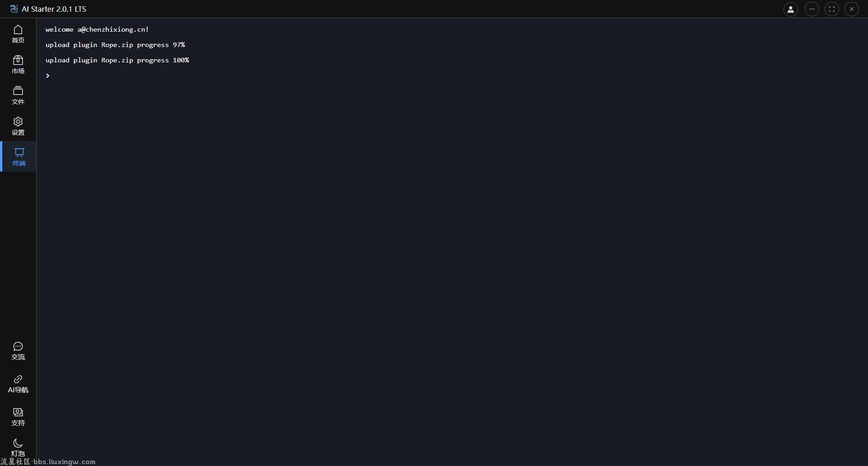Click the welcome a@chenzhixiong.cn message line
868x466 pixels.
(97, 29)
